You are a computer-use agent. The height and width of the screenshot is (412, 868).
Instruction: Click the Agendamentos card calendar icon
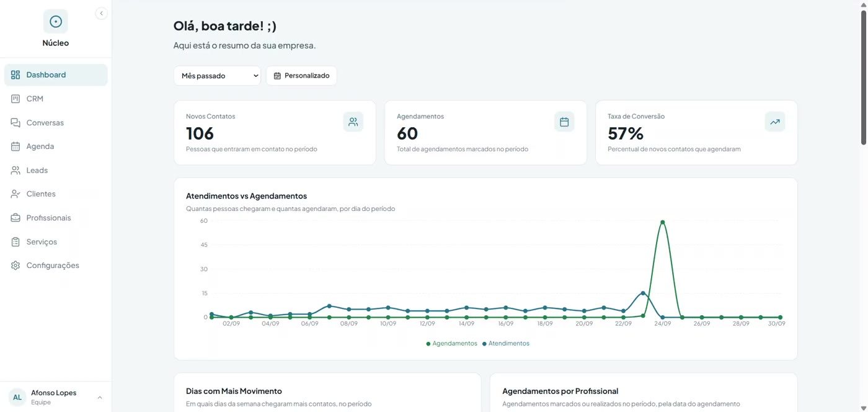pos(564,122)
